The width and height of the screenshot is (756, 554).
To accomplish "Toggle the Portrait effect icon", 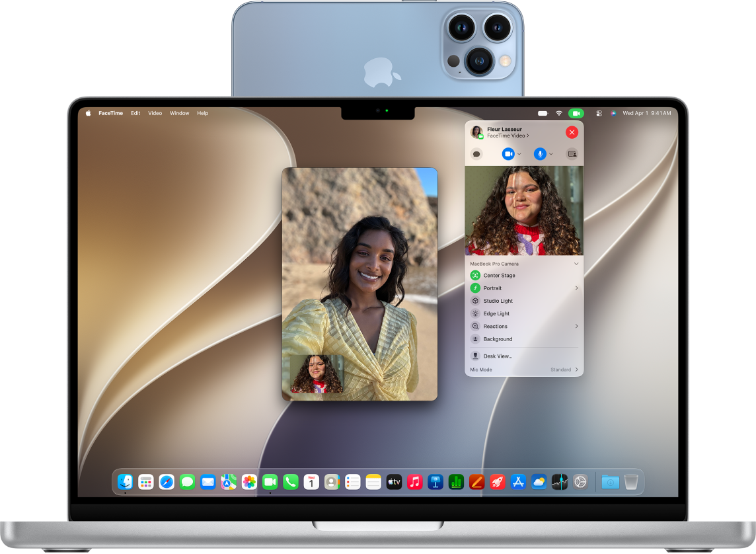I will click(475, 288).
